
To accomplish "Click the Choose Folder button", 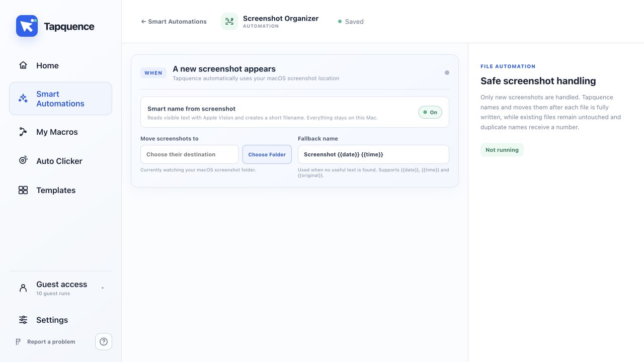I will 267,154.
